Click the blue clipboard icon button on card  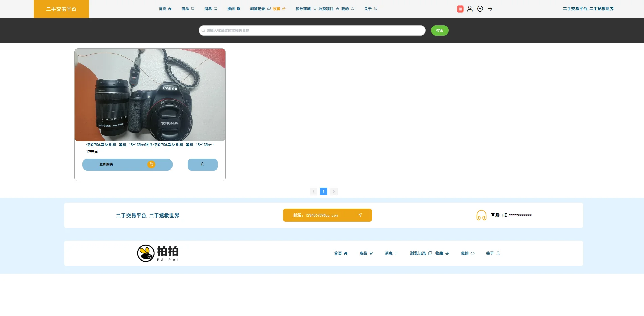[x=202, y=164]
